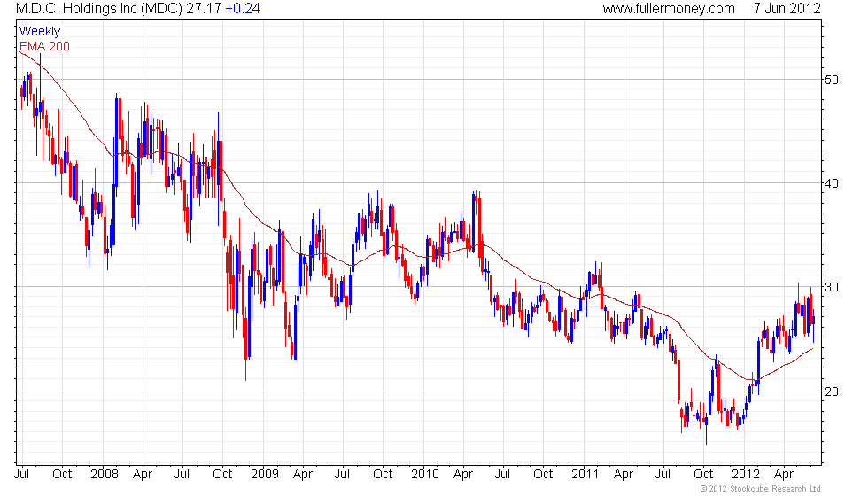Image resolution: width=868 pixels, height=496 pixels.
Task: Click the Apr label right after 2009
Action: (303, 475)
